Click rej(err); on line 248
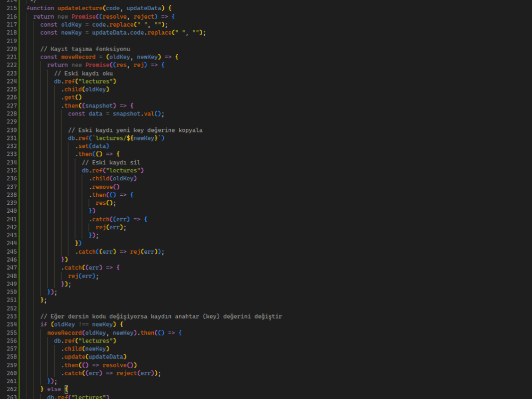This screenshot has width=532, height=399. pyautogui.click(x=84, y=276)
